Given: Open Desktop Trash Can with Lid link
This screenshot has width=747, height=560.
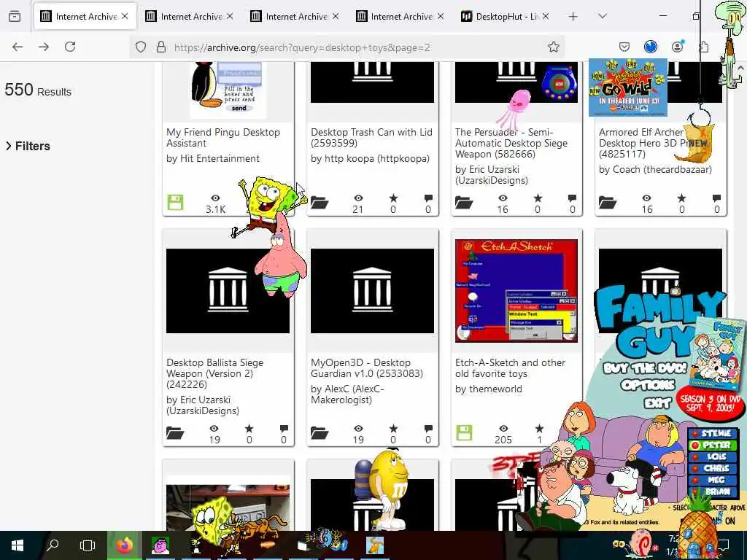Looking at the screenshot, I should point(371,138).
